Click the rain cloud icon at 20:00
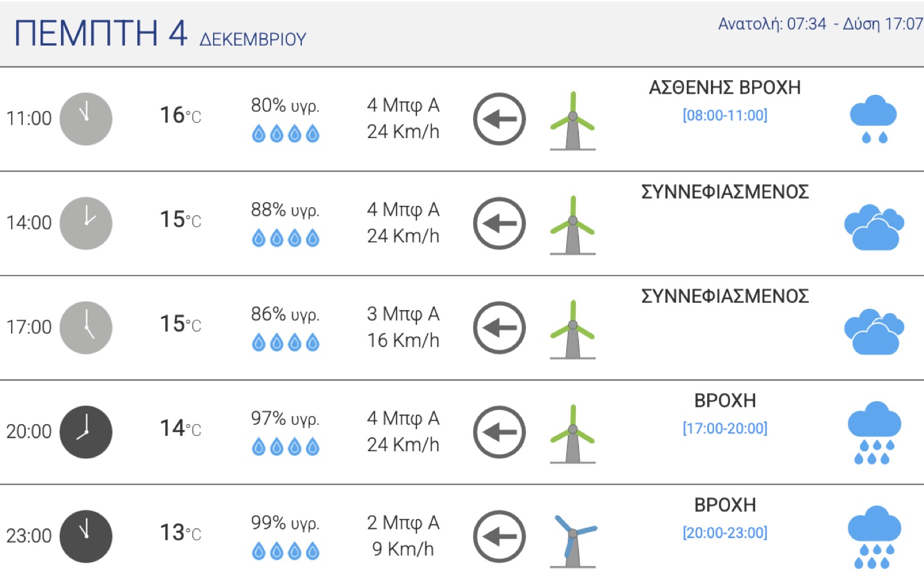924x585 pixels. [x=873, y=432]
